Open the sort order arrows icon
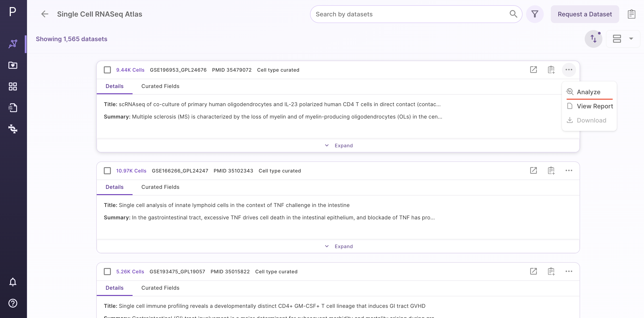The image size is (644, 318). tap(593, 39)
